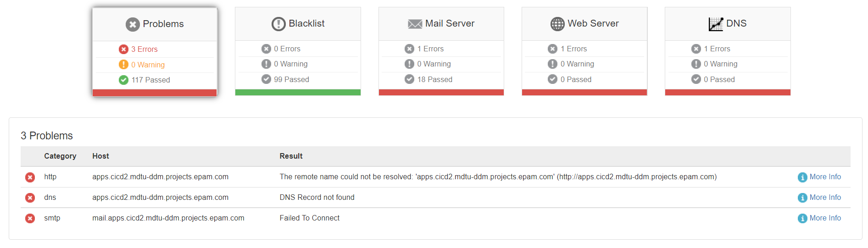Click red error icon in http row
Viewport: 868px width, 248px height.
click(x=30, y=177)
